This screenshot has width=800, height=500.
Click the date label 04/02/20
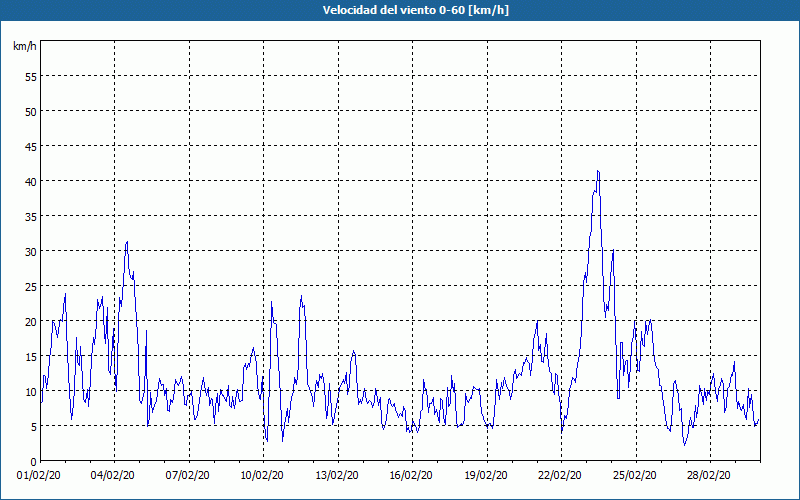point(113,476)
